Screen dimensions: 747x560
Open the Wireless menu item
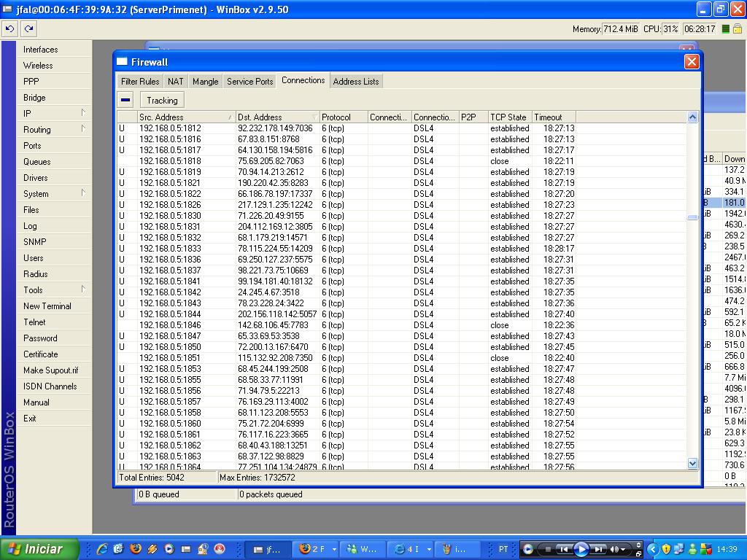pos(53,65)
